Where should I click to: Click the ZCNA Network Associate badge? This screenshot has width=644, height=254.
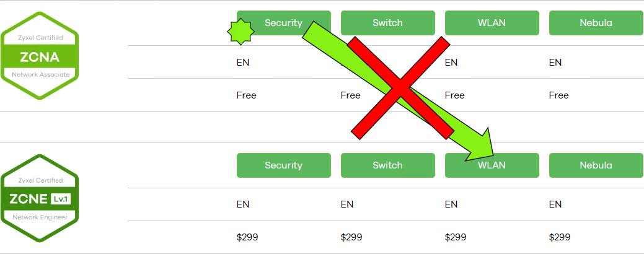tap(40, 56)
